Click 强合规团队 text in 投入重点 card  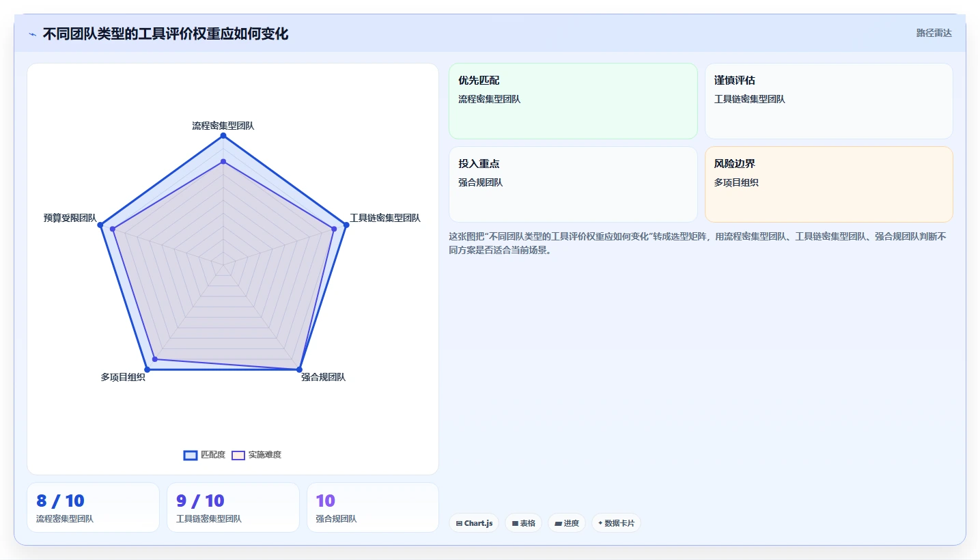pos(481,182)
